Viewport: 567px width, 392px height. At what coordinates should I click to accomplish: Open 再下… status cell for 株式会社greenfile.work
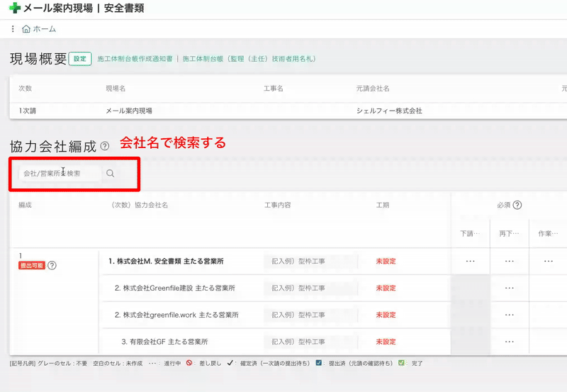(x=510, y=315)
